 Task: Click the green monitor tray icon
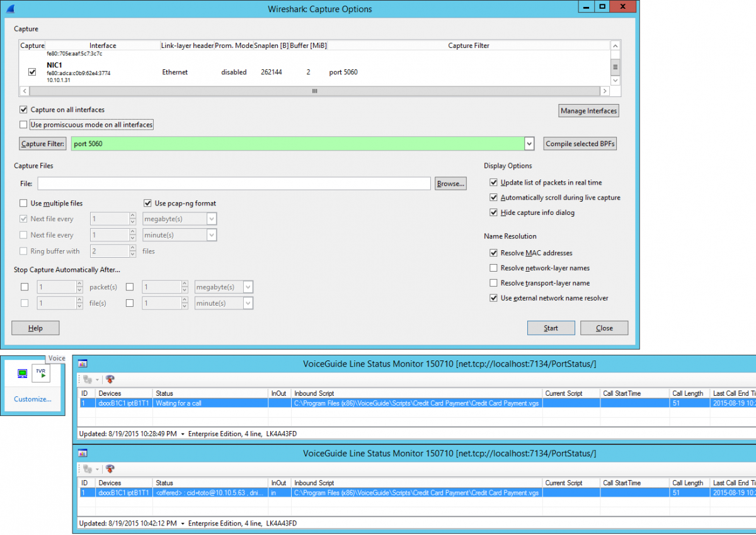pyautogui.click(x=23, y=374)
